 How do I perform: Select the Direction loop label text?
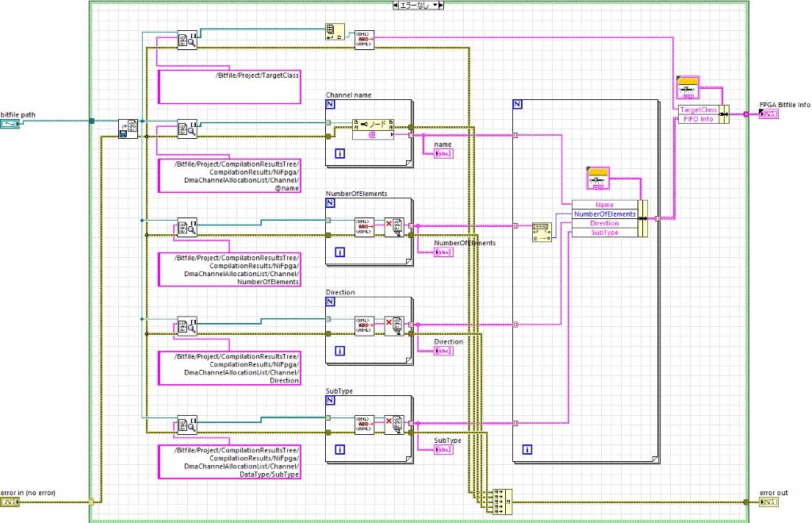click(340, 292)
